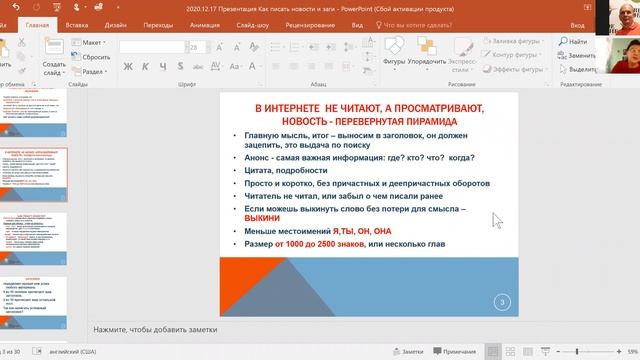Start slideshow from status bar icon
Image resolution: width=640 pixels, height=360 pixels.
point(545,351)
